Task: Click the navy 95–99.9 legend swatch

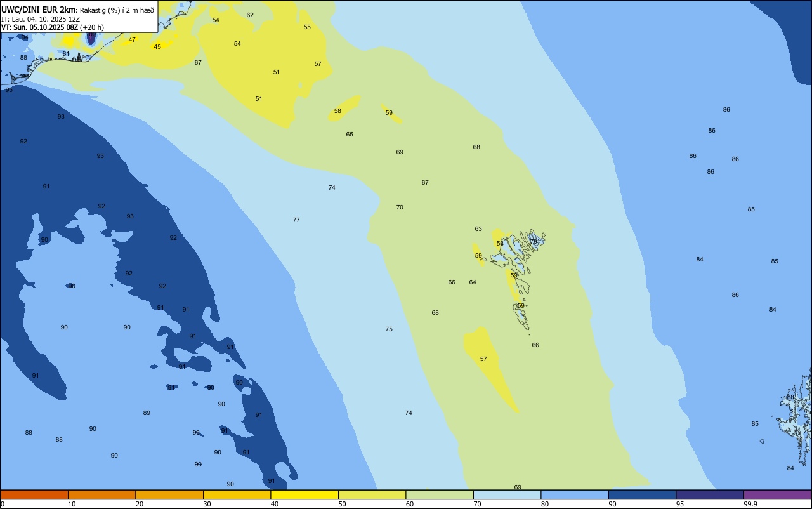Action: [x=710, y=494]
